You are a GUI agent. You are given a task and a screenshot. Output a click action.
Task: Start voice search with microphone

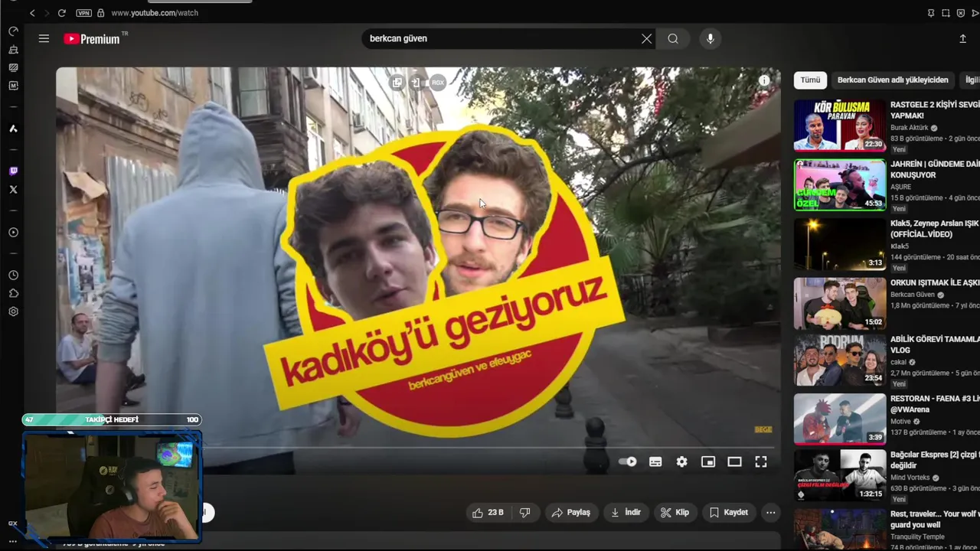(710, 38)
